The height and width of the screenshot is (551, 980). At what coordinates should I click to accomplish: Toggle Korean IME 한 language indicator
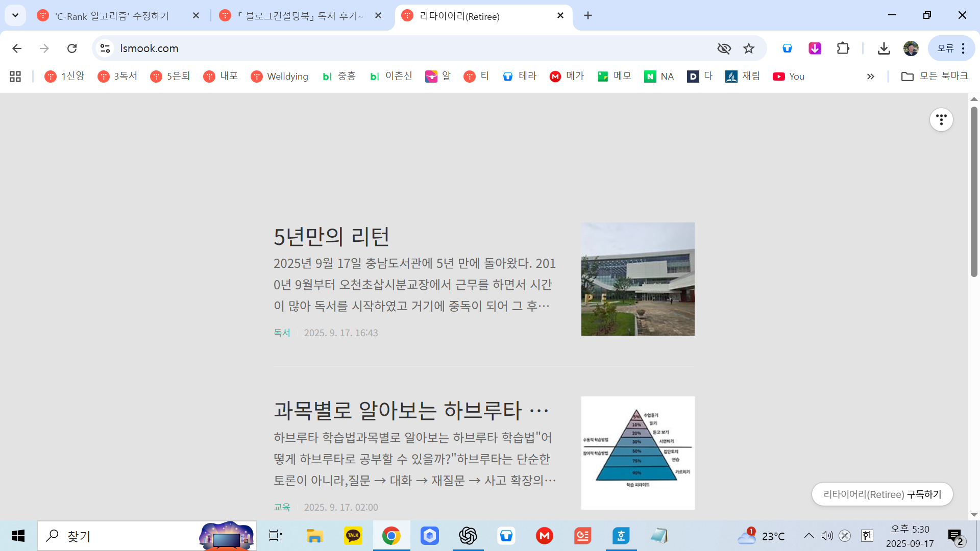click(x=867, y=536)
